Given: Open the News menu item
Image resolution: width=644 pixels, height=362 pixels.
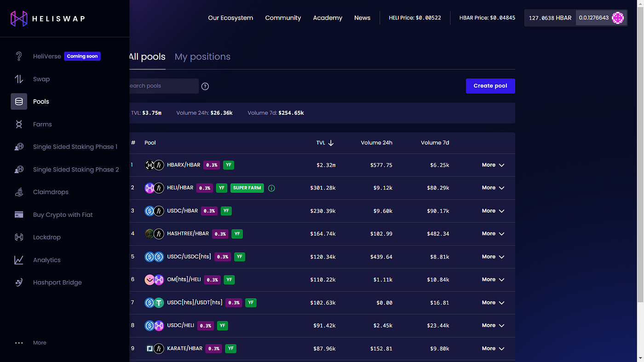Looking at the screenshot, I should coord(362,18).
